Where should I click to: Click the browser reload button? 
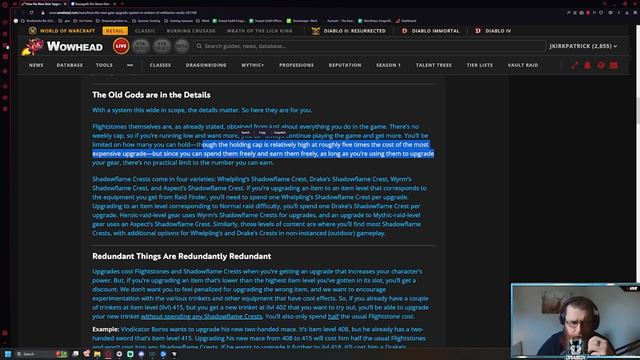[x=31, y=13]
